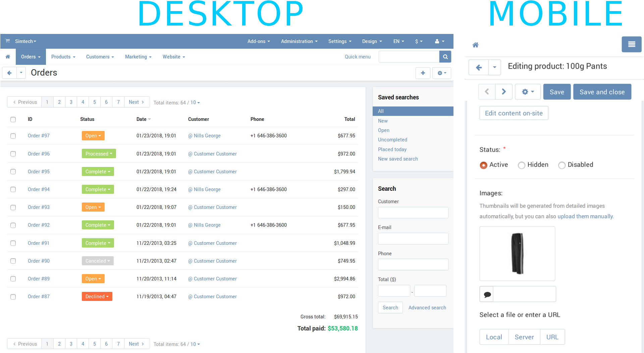644x353 pixels.
Task: Click the 100g Pants product image thumbnail
Action: 517,254
